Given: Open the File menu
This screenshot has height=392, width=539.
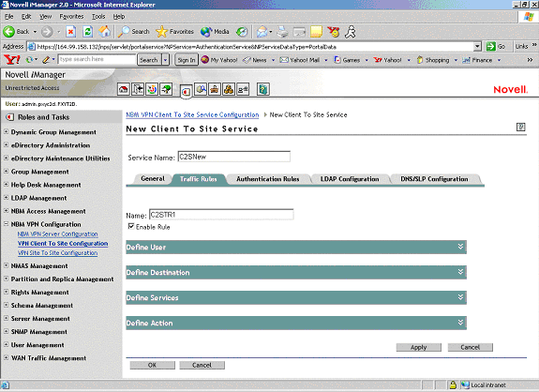Looking at the screenshot, I should (9, 17).
